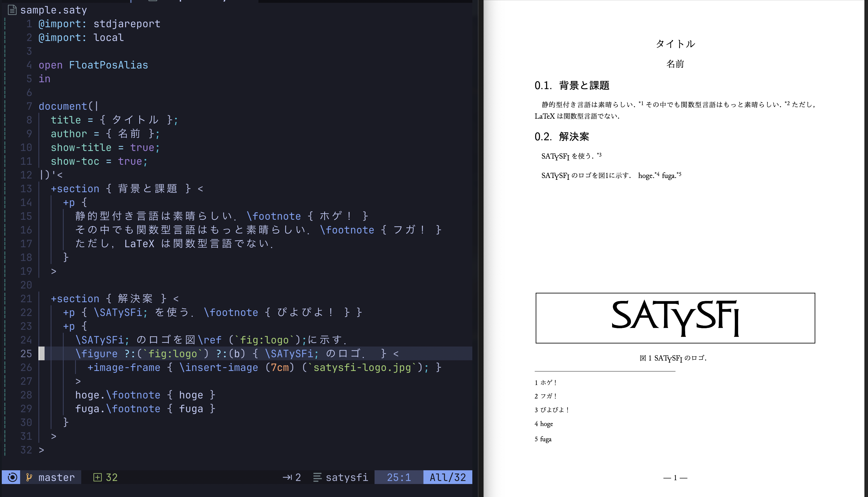Click show-toc on line 11
This screenshot has height=497, width=868.
click(x=75, y=161)
